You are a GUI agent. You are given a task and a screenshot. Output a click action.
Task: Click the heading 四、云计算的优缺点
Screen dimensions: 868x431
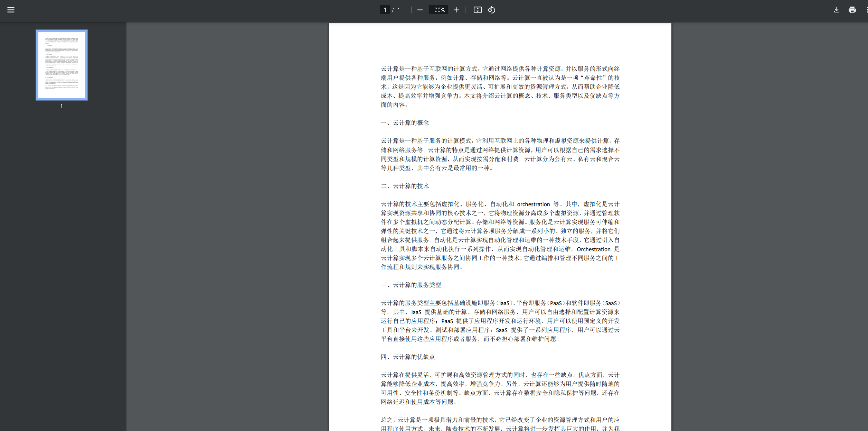point(408,357)
